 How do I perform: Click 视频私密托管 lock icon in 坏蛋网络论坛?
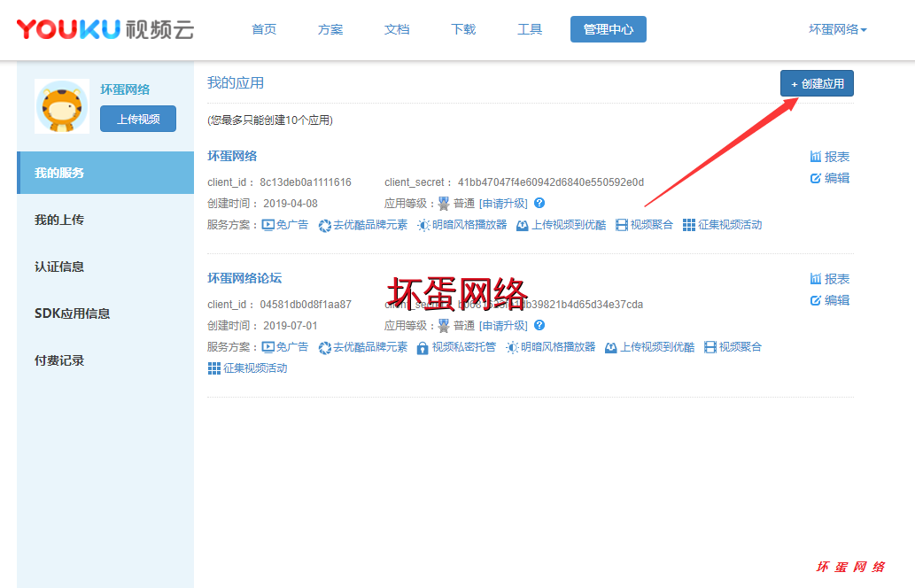(x=423, y=348)
